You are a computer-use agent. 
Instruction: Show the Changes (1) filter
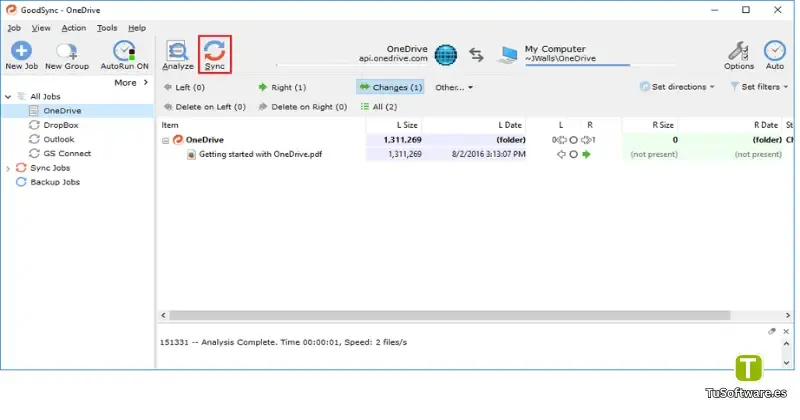click(x=390, y=87)
